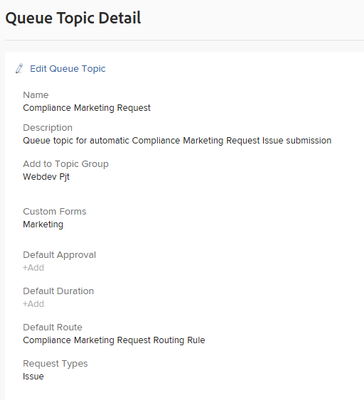The width and height of the screenshot is (364, 400).
Task: Click the pencil edit icon
Action: click(19, 68)
